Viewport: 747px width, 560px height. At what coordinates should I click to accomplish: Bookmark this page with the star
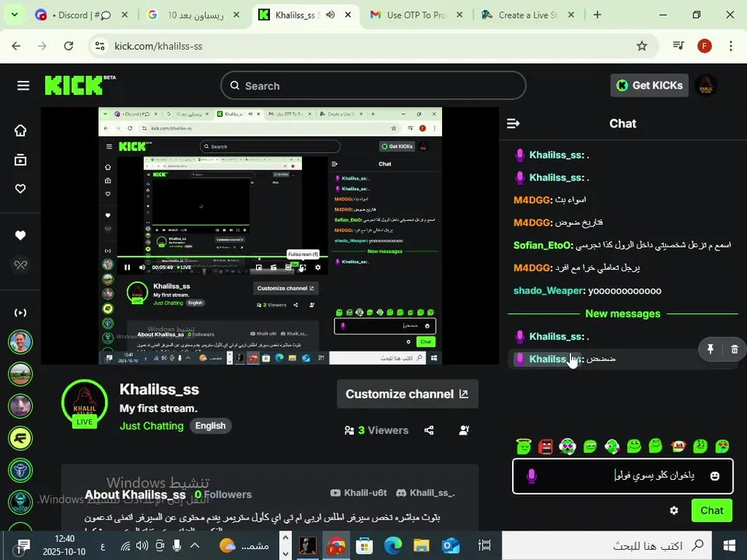pos(642,46)
